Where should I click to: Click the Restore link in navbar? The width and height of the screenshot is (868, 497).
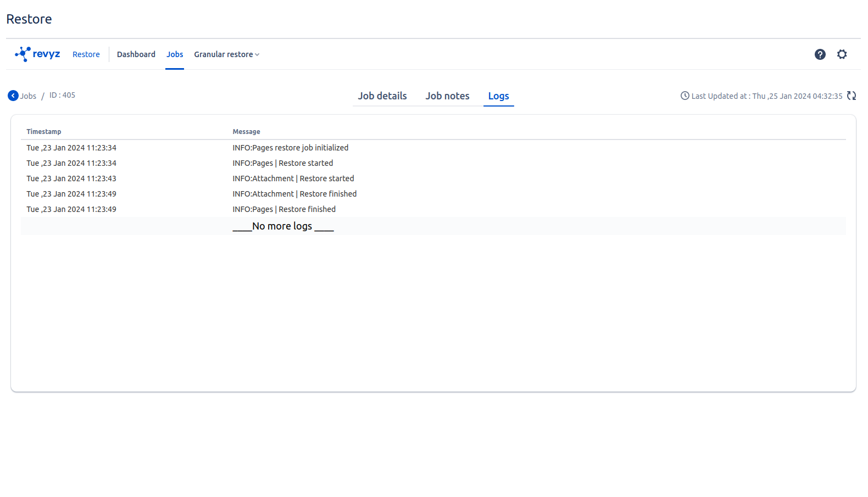pyautogui.click(x=86, y=54)
